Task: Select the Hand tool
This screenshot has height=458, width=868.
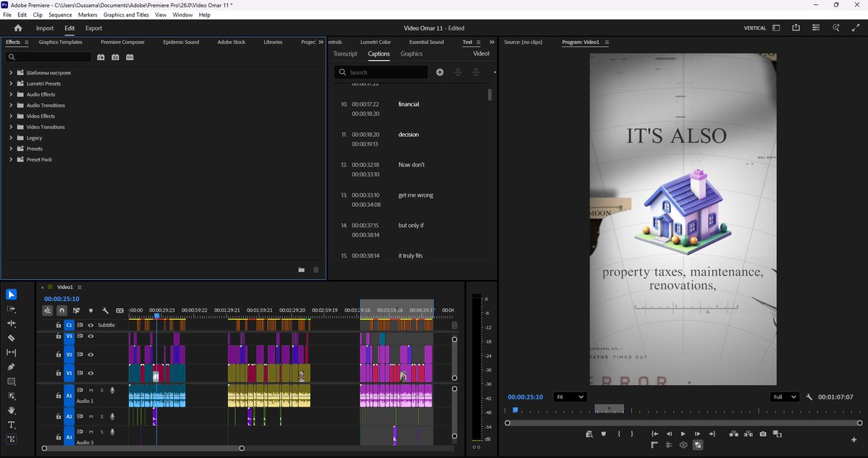Action: point(12,410)
